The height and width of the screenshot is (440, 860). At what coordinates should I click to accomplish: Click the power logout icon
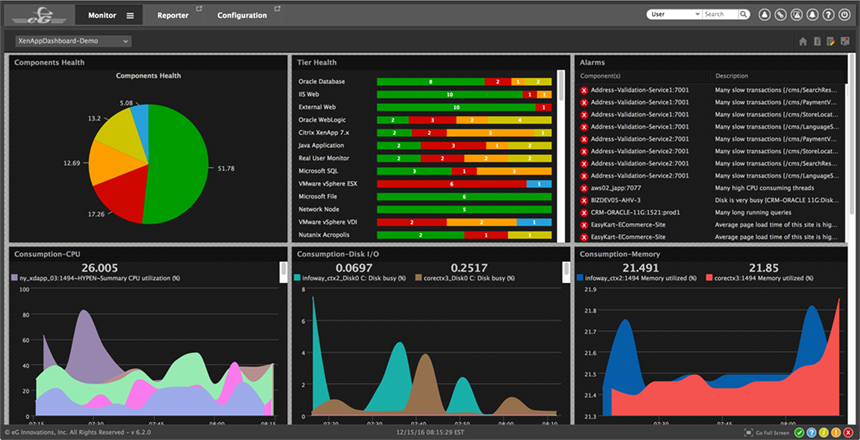click(845, 15)
